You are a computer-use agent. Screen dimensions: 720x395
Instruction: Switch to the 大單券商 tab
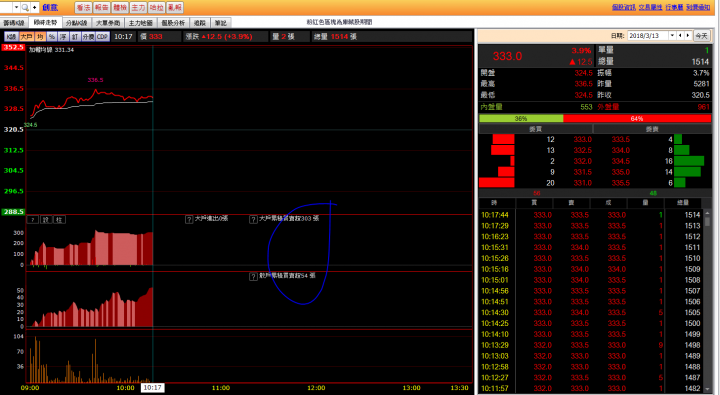[108, 23]
